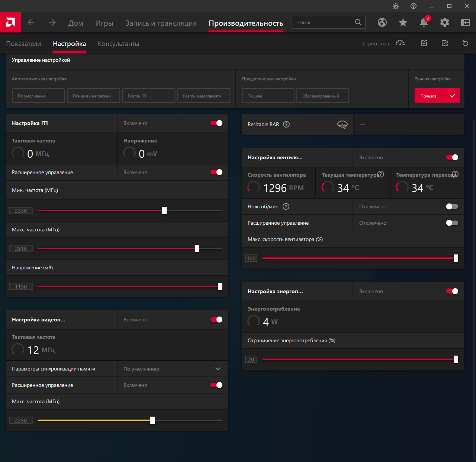This screenshot has height=462, width=476.
Task: Click the AMD logo home icon
Action: (10, 22)
